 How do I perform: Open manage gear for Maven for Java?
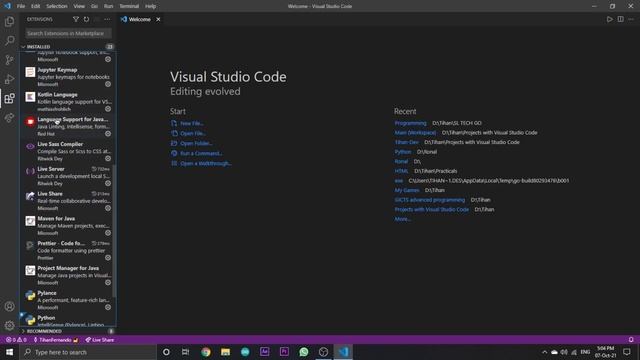click(x=108, y=233)
